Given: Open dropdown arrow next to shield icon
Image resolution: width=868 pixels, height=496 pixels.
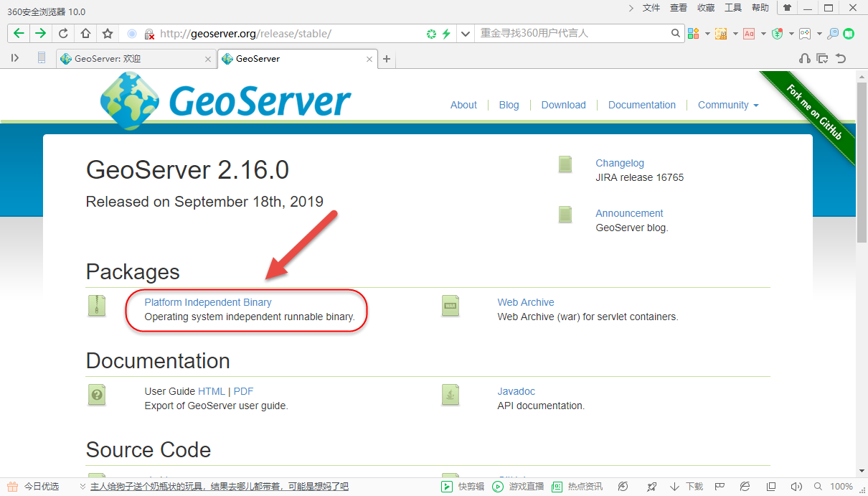Looking at the screenshot, I should coord(791,34).
